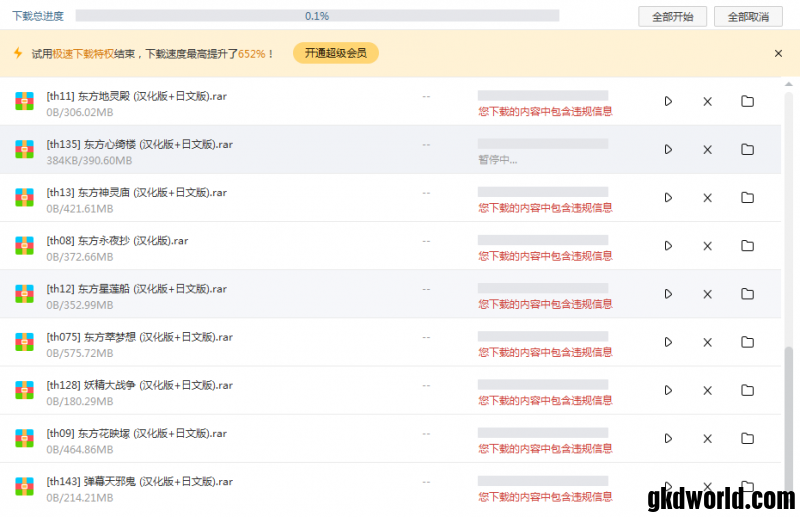Open folder for th075 东方萃梦想 file
Image resolution: width=800 pixels, height=517 pixels.
747,341
